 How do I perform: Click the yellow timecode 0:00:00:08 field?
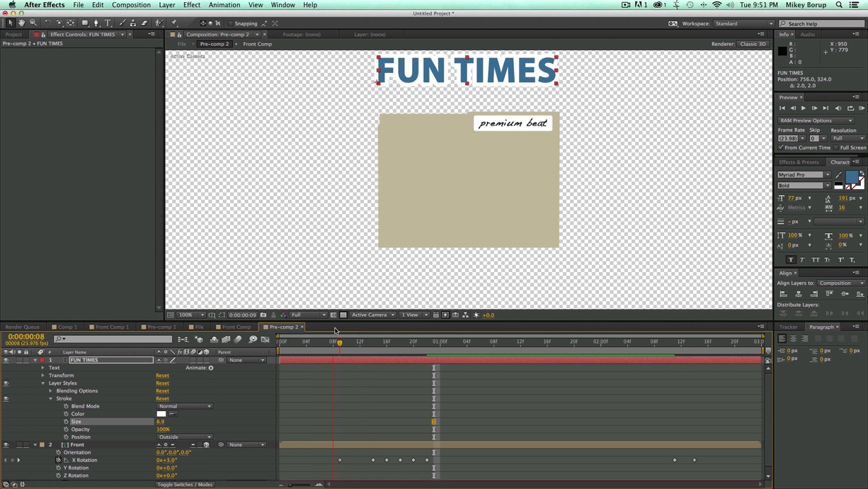25,336
